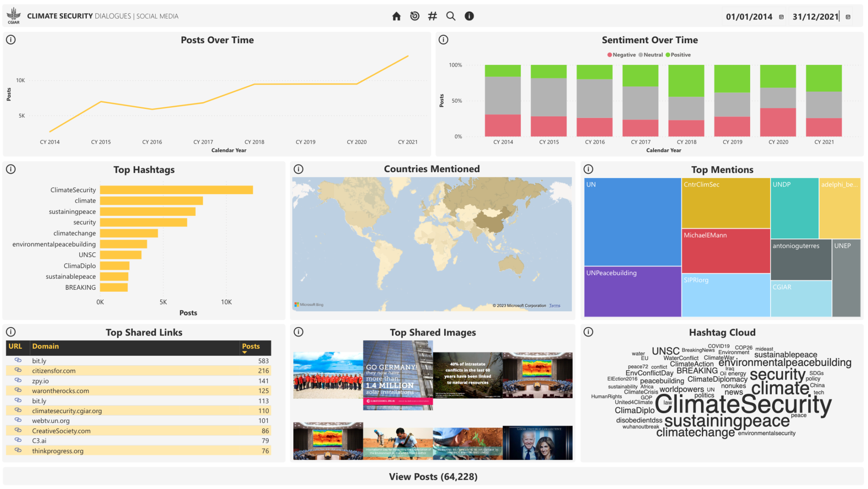Open the hashtag page icon

pyautogui.click(x=432, y=16)
